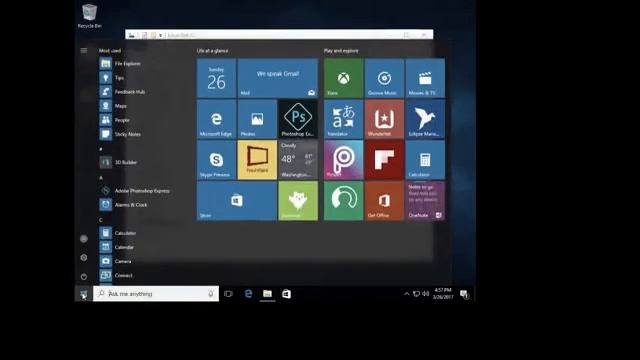
Task: Open Settings gear in Start menu
Action: [84, 258]
